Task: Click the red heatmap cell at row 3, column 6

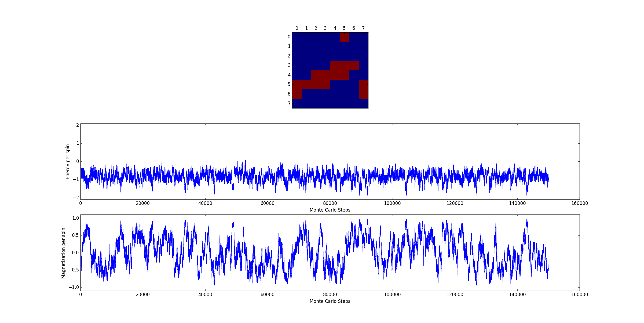Action: point(354,66)
